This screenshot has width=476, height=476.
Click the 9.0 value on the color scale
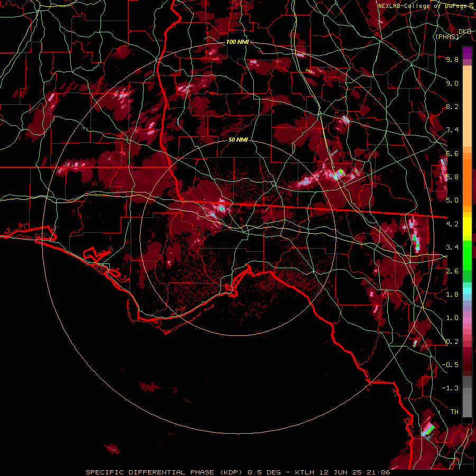coord(452,83)
